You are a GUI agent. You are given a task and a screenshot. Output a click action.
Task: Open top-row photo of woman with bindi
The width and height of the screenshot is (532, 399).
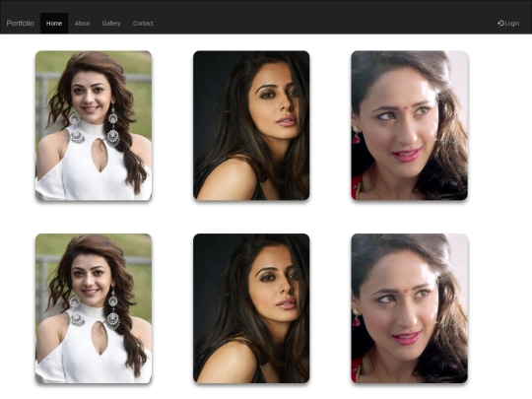pos(409,125)
